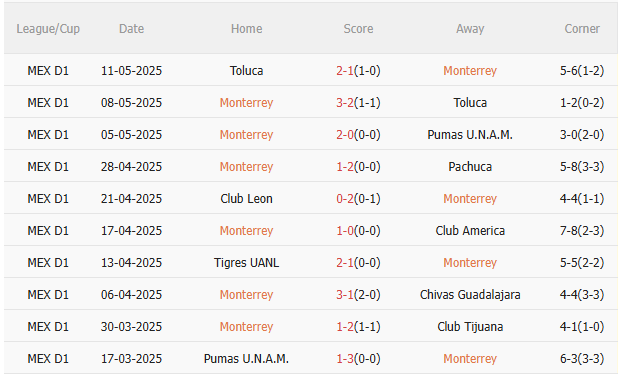Screen dimensions: 618x374
Task: Open the Club Leon team link
Action: [x=246, y=198]
